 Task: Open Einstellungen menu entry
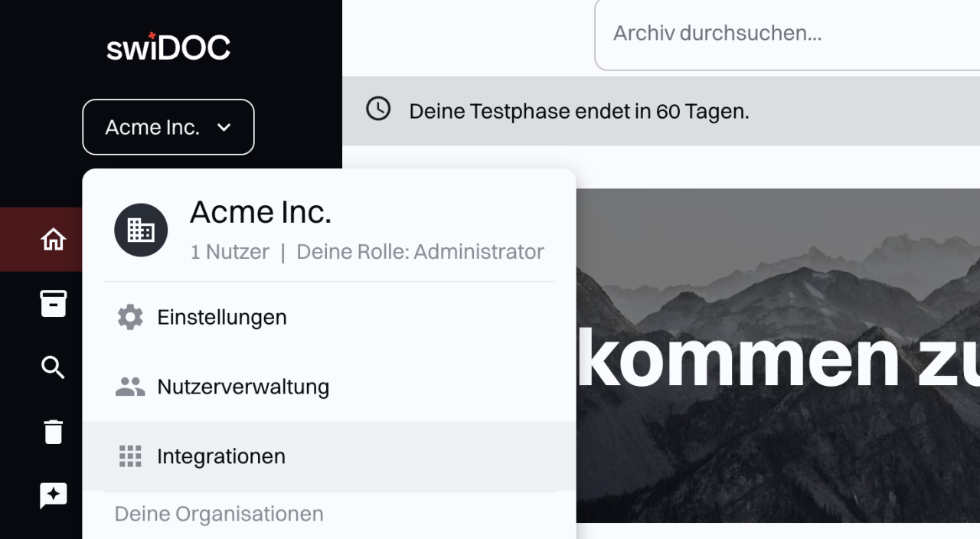[329, 317]
